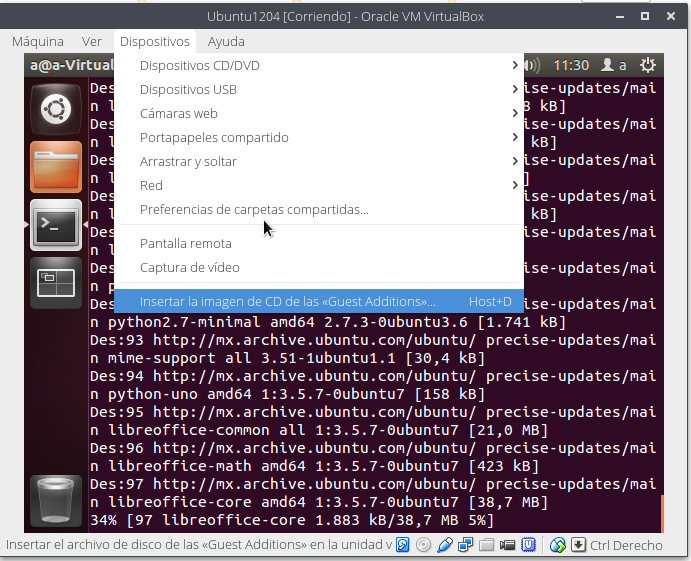The image size is (691, 561).
Task: Click terminal line for python2.7-minimal amd64
Action: tap(328, 322)
